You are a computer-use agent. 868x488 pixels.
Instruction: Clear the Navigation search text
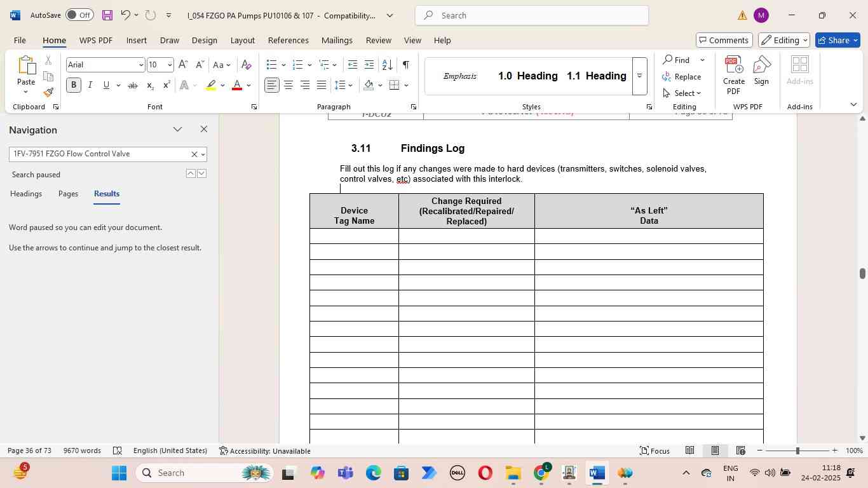coord(194,154)
